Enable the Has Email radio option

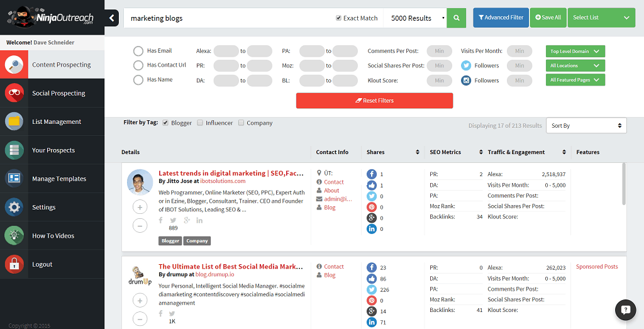tap(138, 51)
